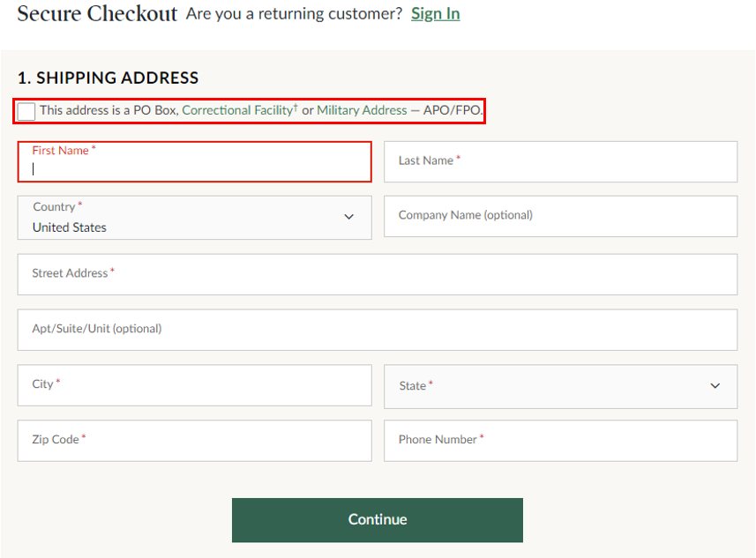Open the Correctional Facility link

(x=237, y=110)
